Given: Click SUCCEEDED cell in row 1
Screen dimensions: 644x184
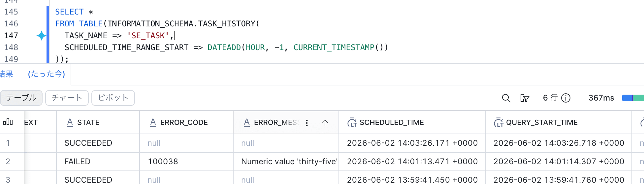Looking at the screenshot, I should click(x=98, y=143).
